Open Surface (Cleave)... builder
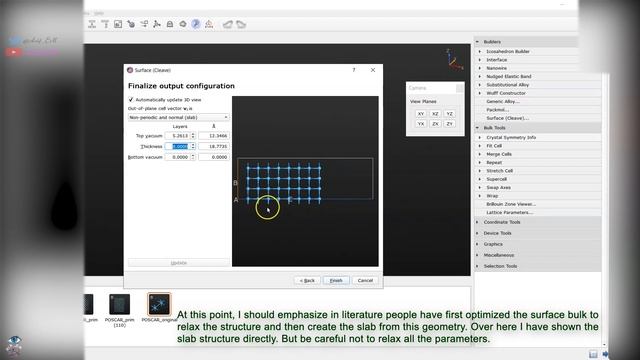This screenshot has height=360, width=640. [507, 118]
